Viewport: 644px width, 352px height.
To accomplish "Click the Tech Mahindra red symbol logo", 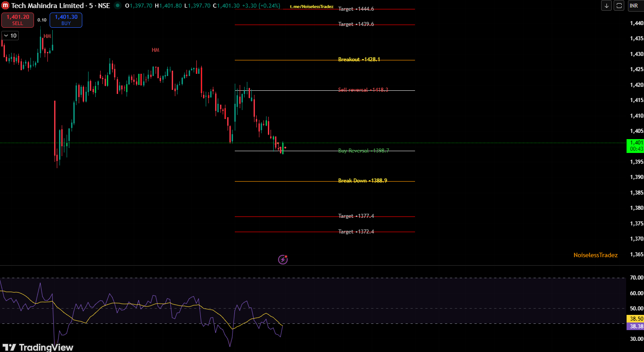I will (x=5, y=6).
